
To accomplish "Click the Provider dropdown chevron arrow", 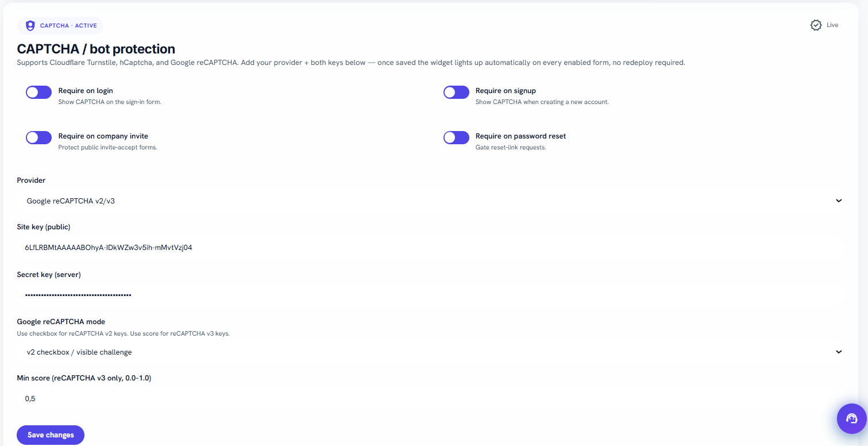I will tap(839, 201).
